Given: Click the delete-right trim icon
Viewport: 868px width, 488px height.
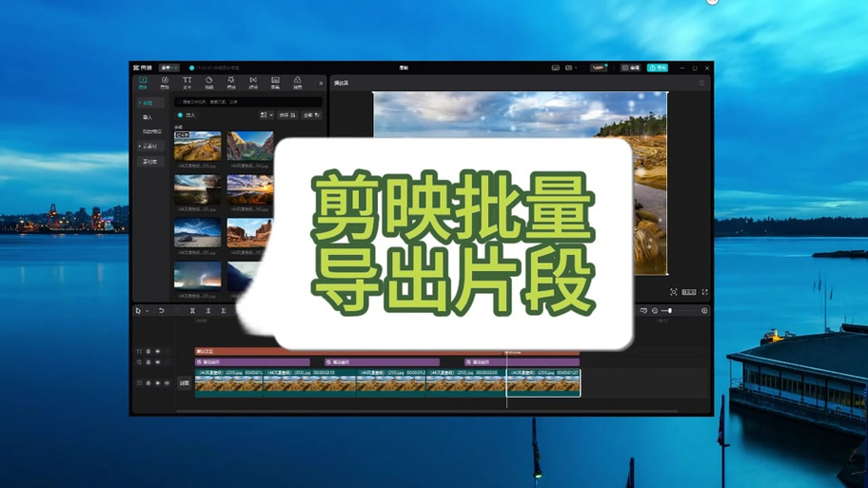Looking at the screenshot, I should click(x=224, y=311).
